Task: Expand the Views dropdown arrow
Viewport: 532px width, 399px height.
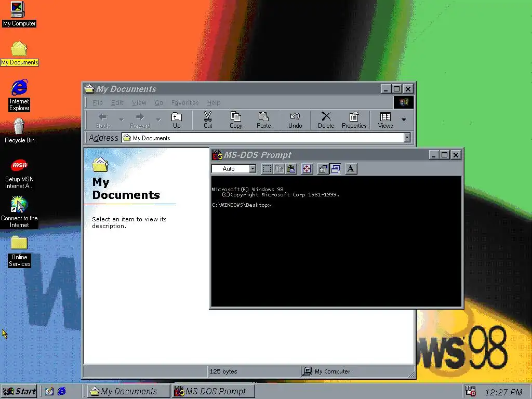Action: 404,119
